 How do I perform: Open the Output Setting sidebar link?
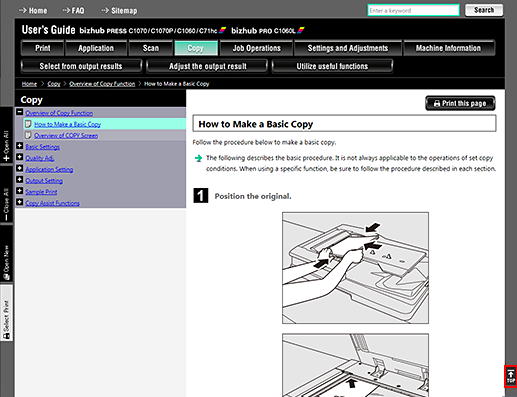pos(44,181)
